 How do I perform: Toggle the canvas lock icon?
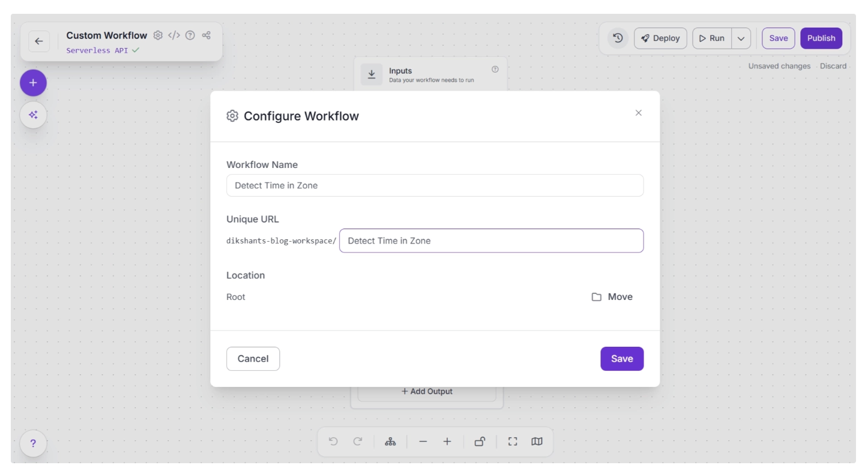click(x=480, y=442)
